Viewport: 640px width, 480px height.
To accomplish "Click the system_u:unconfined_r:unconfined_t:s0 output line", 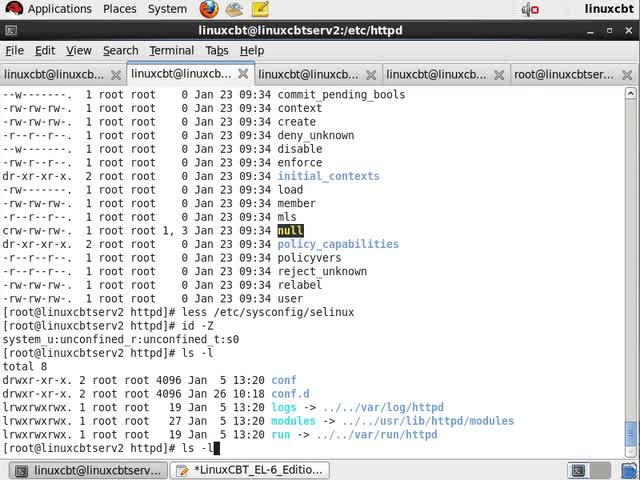I will point(121,340).
